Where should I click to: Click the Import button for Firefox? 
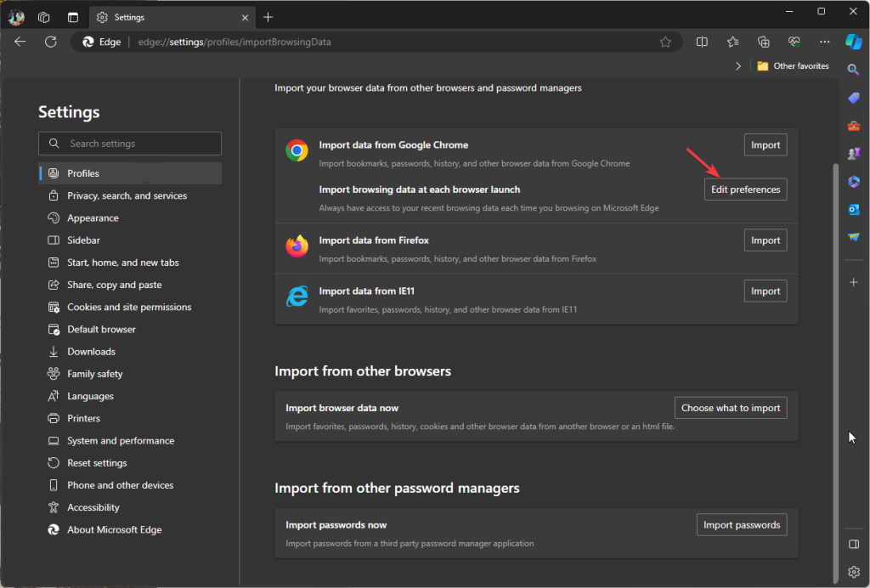765,240
